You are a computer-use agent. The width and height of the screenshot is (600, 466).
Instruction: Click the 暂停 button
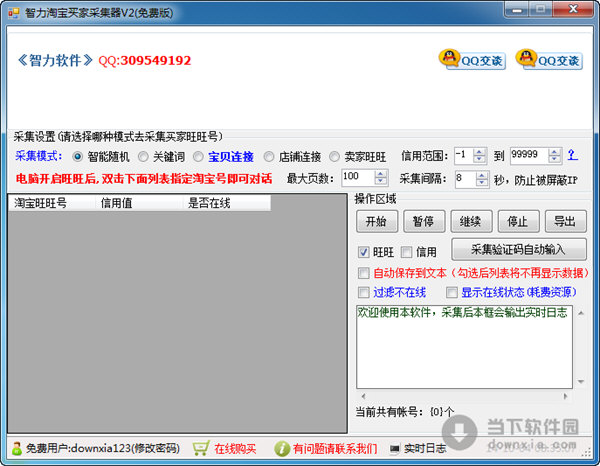click(424, 221)
